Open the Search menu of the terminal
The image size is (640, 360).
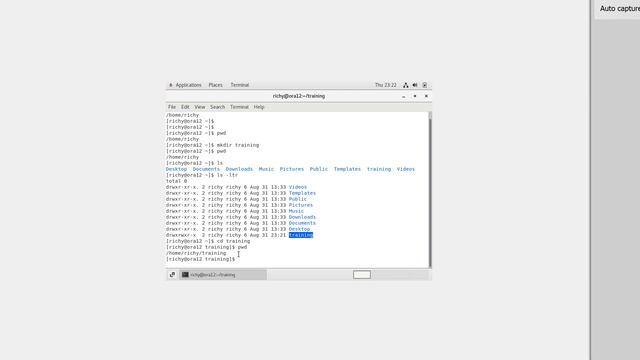[x=218, y=107]
